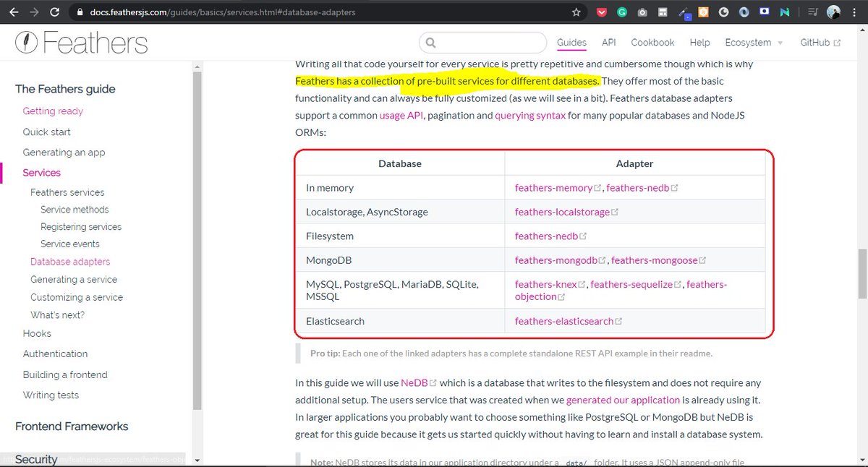Open the generated our application link
The width and height of the screenshot is (868, 467).
click(x=623, y=400)
